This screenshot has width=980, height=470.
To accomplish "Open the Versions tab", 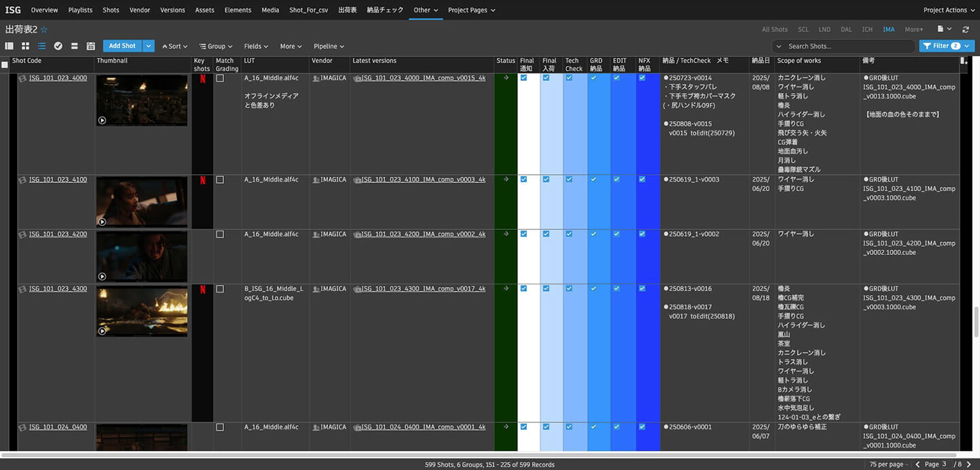I will point(172,10).
